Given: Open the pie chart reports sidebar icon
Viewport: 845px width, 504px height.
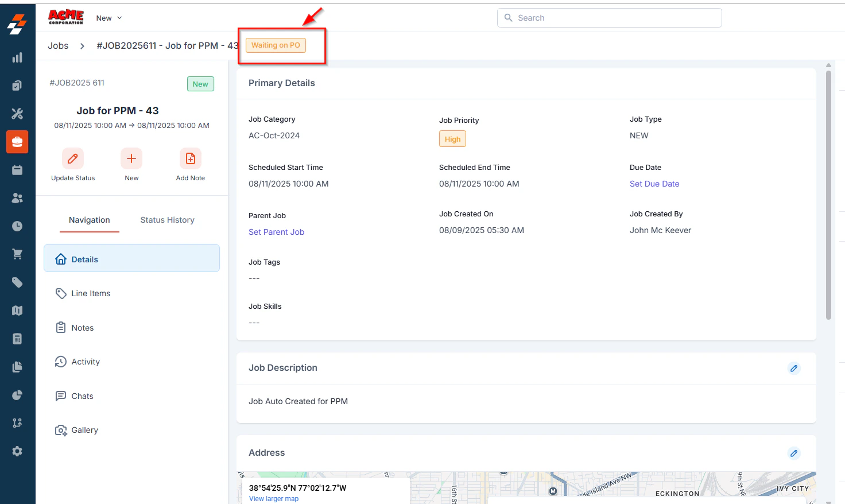Looking at the screenshot, I should pos(17,395).
